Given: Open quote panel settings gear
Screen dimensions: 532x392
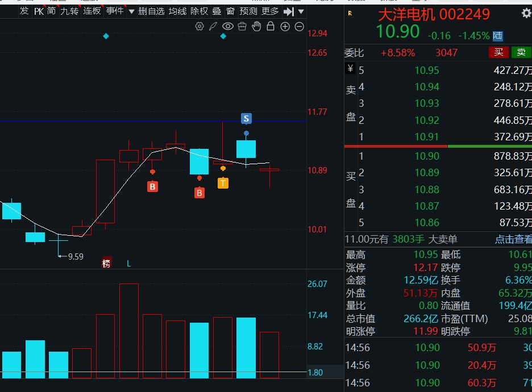Looking at the screenshot, I should (526, 14).
